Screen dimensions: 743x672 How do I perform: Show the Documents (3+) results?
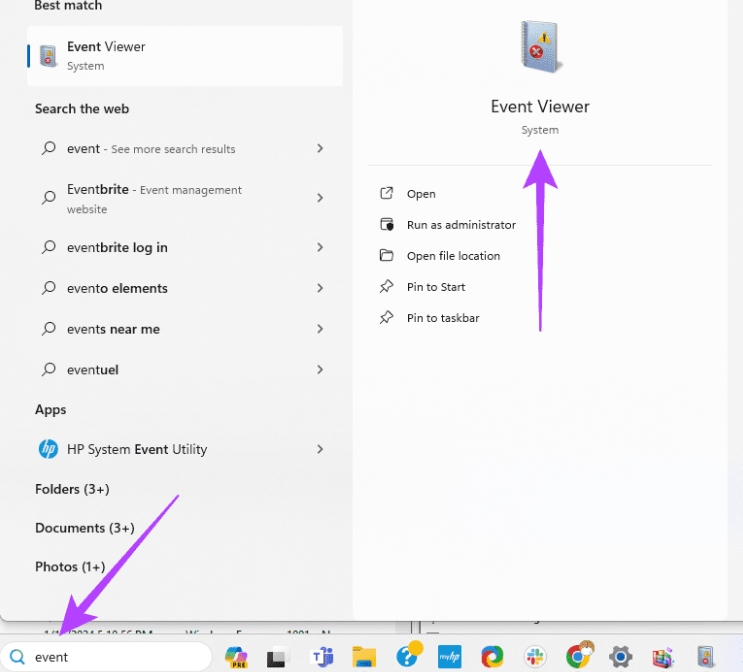[85, 528]
